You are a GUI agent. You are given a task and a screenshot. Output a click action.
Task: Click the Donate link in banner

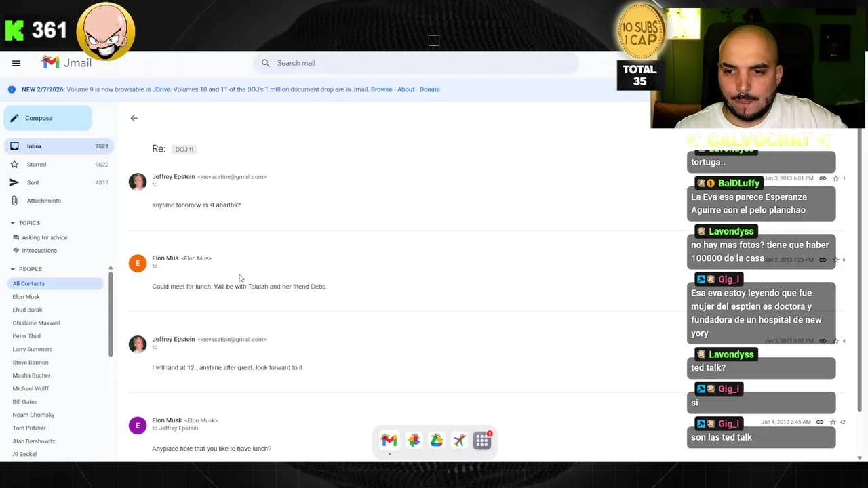click(x=429, y=89)
